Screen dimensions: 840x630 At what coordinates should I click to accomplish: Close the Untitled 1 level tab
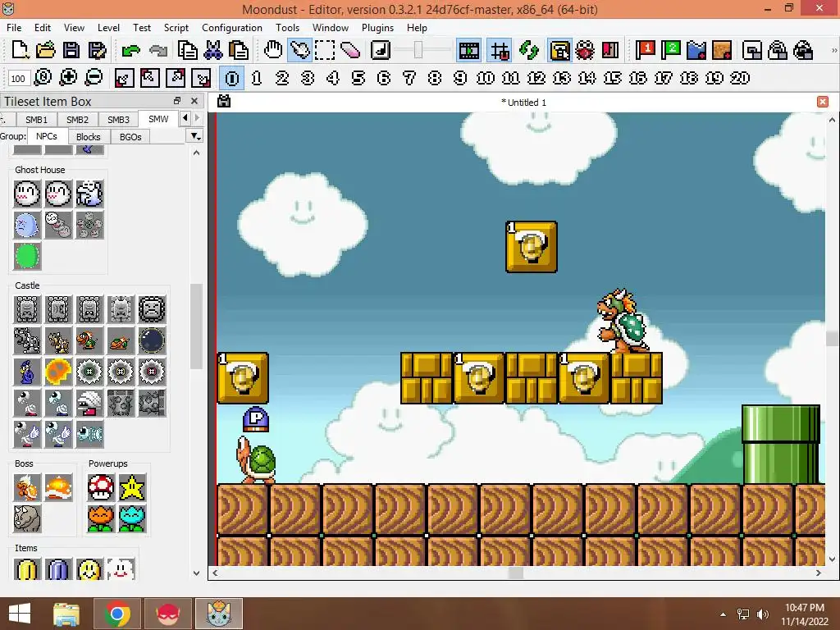(x=822, y=102)
